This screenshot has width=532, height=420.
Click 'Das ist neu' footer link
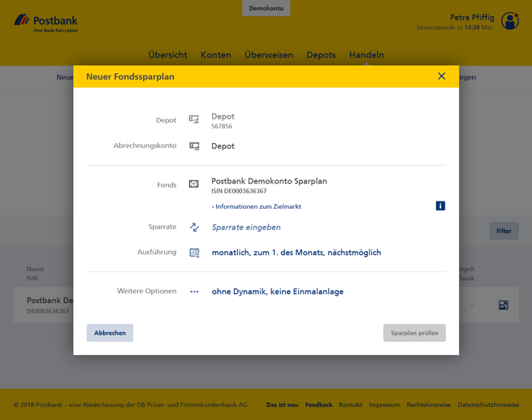coord(283,405)
